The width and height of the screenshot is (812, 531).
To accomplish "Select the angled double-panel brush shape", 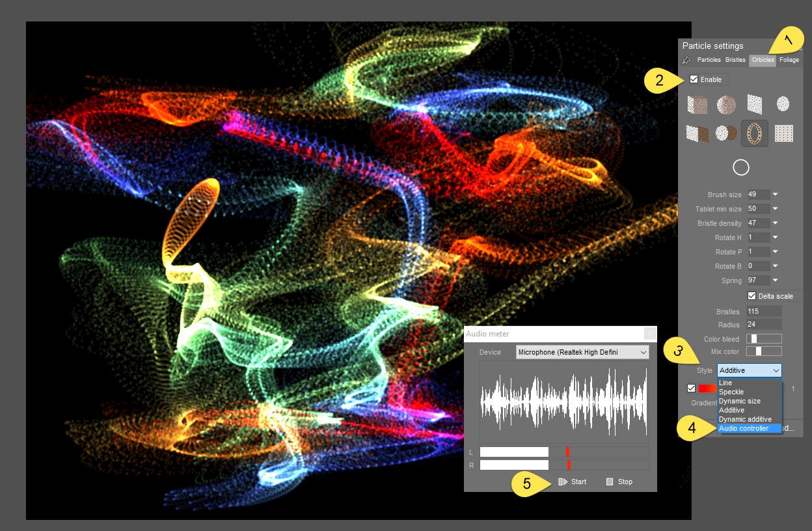I will point(697,133).
